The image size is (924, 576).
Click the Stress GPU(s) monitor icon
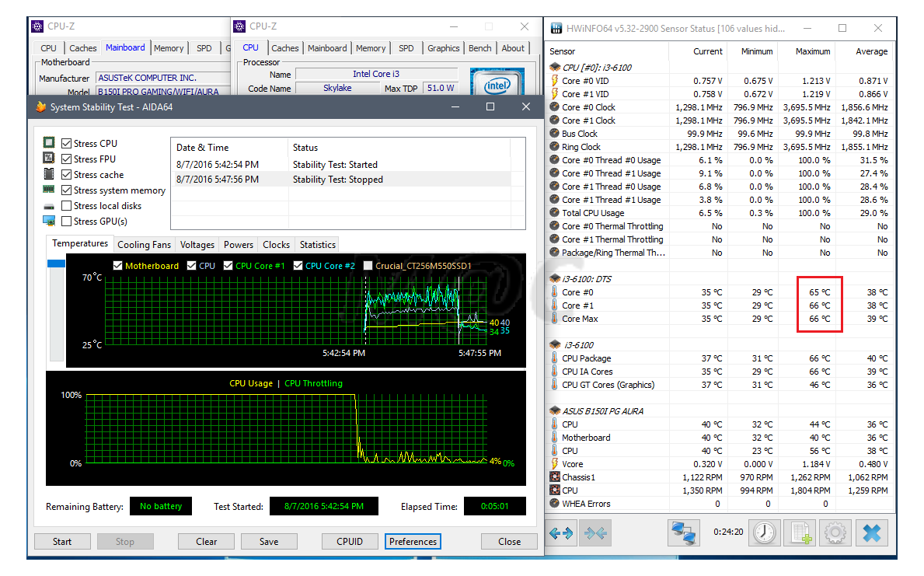pyautogui.click(x=49, y=221)
